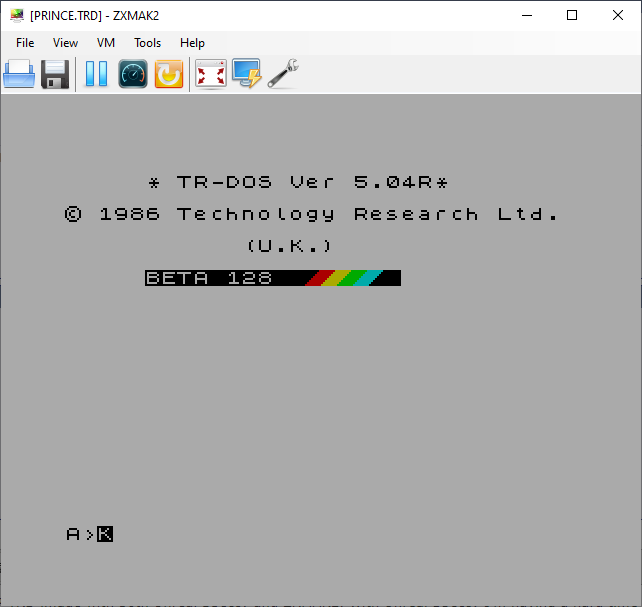642x607 pixels.
Task: Click the '(U.K.)' text line
Action: (x=290, y=246)
